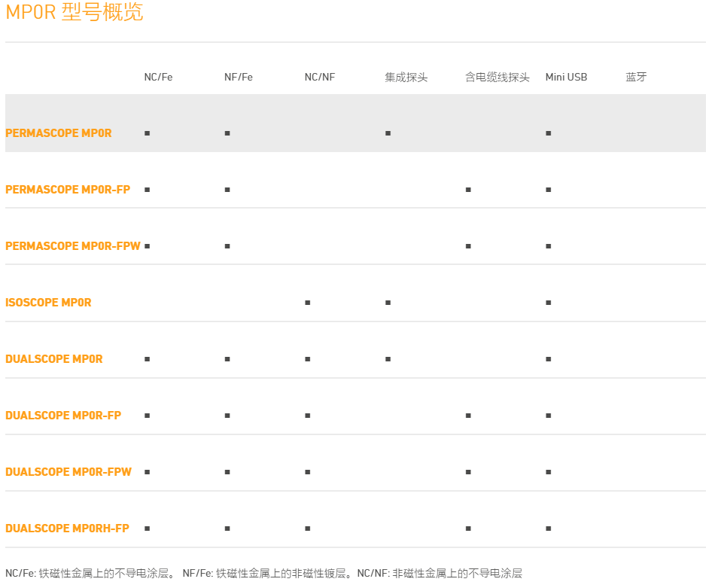Open the 蓝牙 column header
This screenshot has width=718, height=588.
(x=634, y=77)
